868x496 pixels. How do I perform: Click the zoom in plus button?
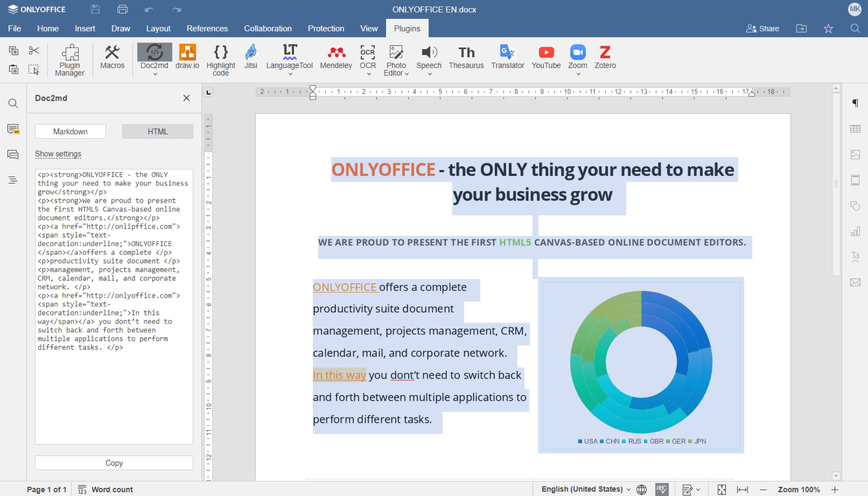[x=835, y=489]
